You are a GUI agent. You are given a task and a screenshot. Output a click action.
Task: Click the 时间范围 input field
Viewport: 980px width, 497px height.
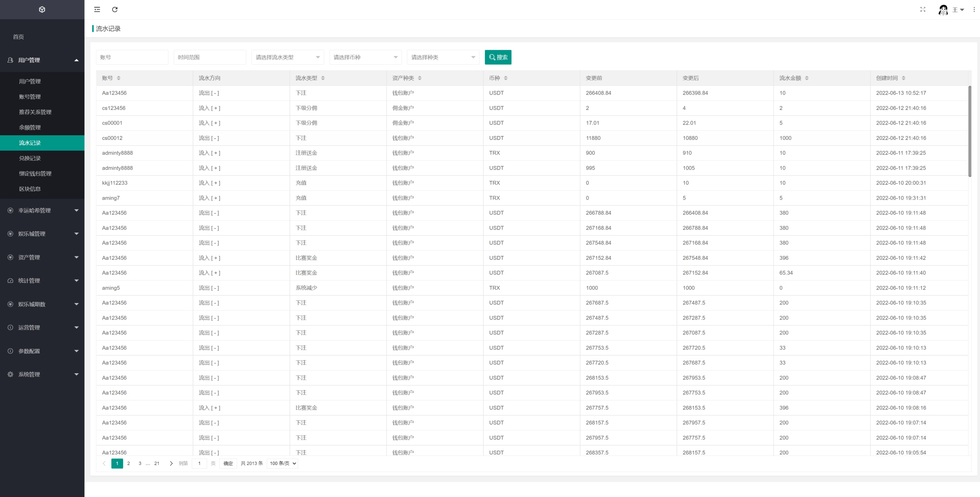[x=209, y=57]
